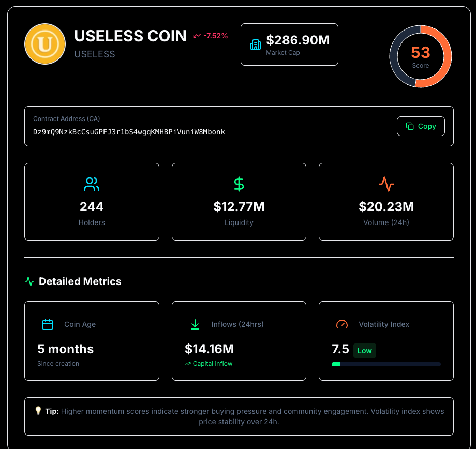Click the Low volatility badge
This screenshot has height=449, width=476.
364,351
